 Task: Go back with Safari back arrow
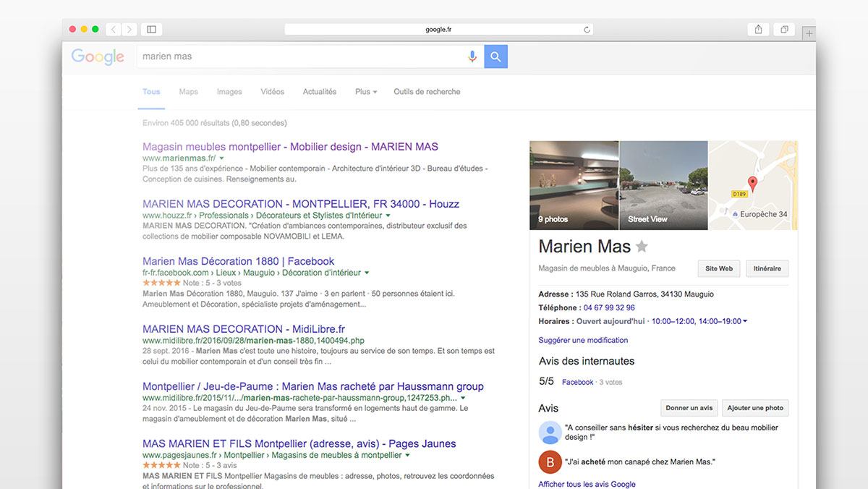[114, 30]
